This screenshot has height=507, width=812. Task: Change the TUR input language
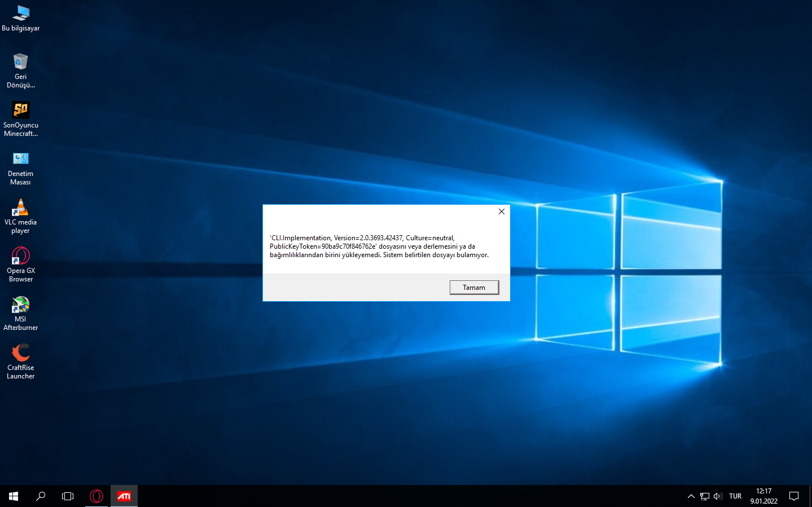[x=735, y=496]
